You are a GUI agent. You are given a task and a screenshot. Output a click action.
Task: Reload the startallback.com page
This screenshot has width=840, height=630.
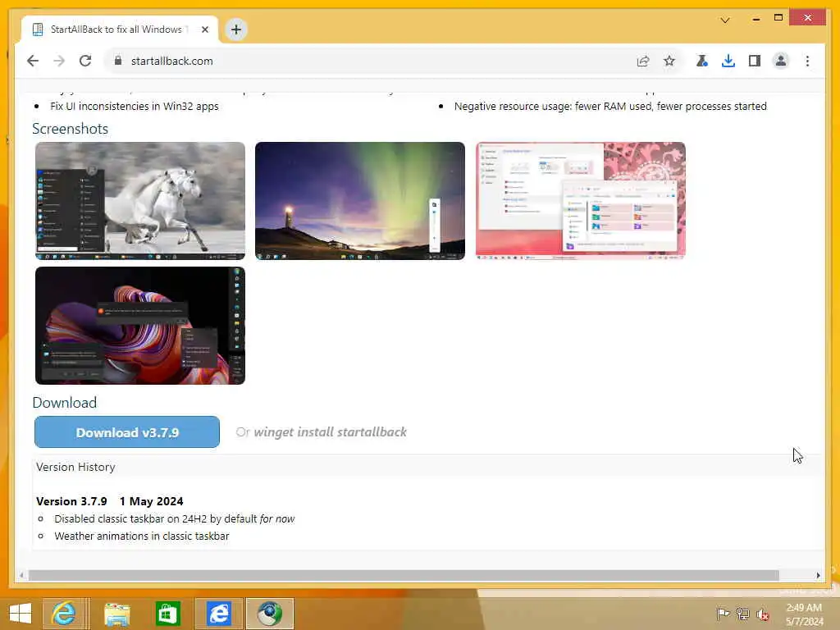click(x=85, y=61)
